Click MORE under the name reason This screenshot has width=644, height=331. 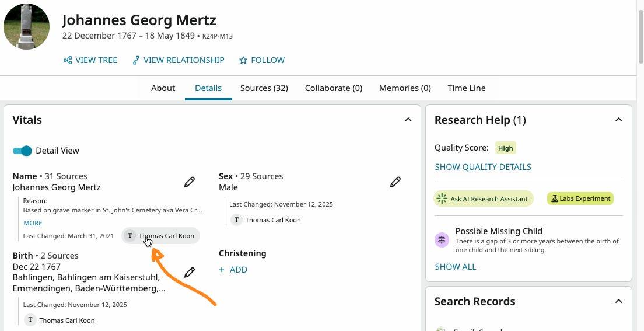point(33,223)
